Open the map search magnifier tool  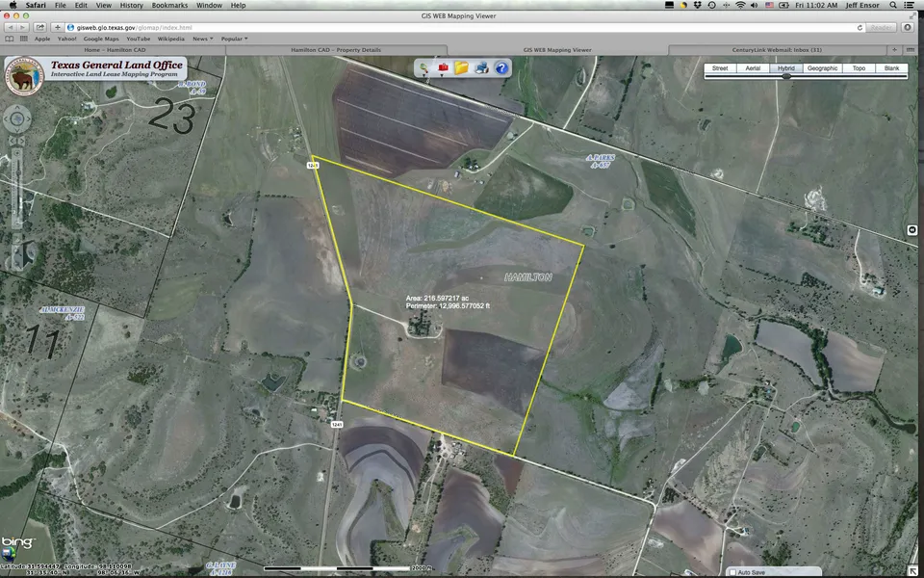[x=423, y=68]
